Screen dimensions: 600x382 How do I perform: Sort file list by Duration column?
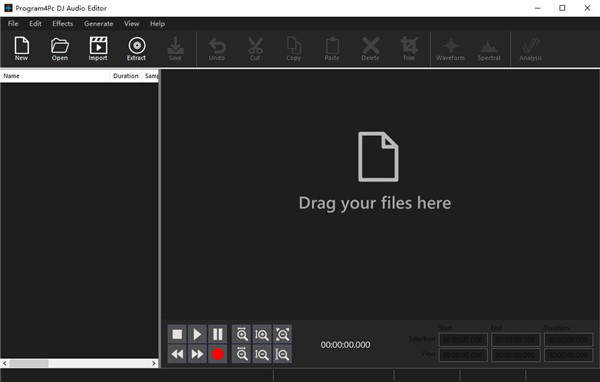coord(126,76)
